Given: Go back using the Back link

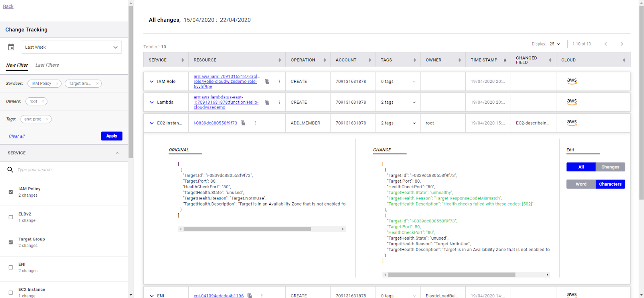Looking at the screenshot, I should (x=8, y=6).
